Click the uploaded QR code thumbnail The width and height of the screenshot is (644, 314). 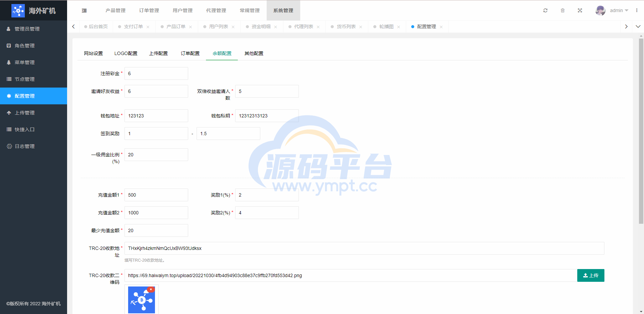(141, 300)
